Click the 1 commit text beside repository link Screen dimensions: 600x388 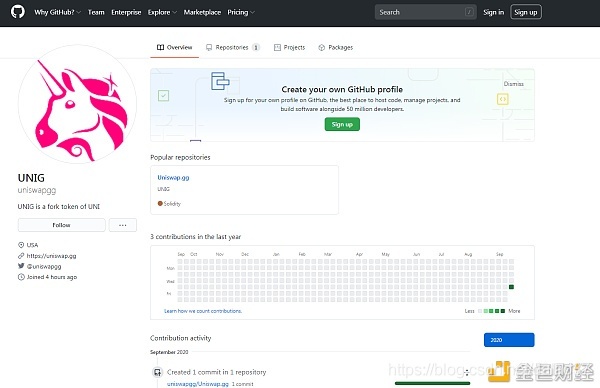(x=243, y=384)
